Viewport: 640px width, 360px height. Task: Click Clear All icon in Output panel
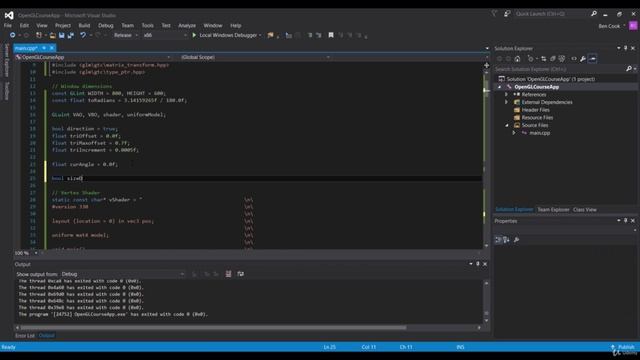(x=228, y=274)
